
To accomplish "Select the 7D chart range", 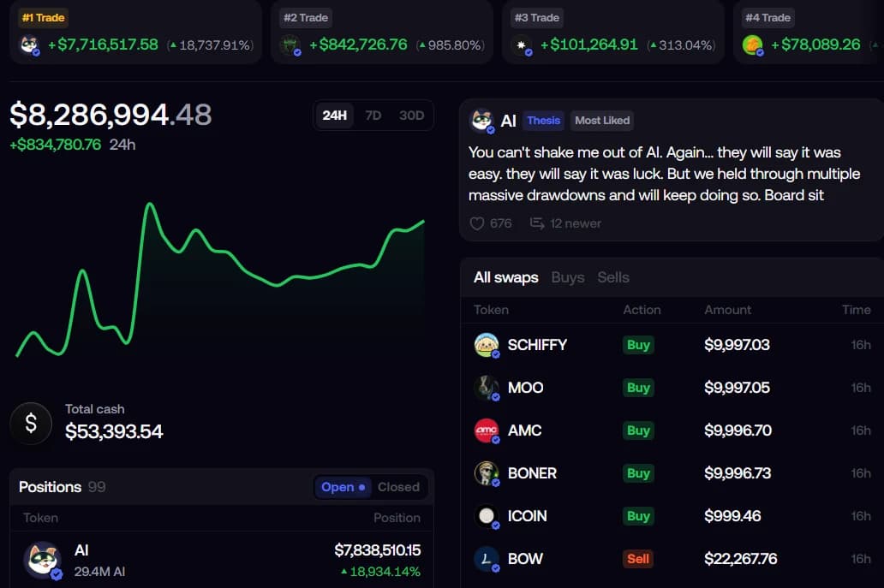I will tap(373, 116).
